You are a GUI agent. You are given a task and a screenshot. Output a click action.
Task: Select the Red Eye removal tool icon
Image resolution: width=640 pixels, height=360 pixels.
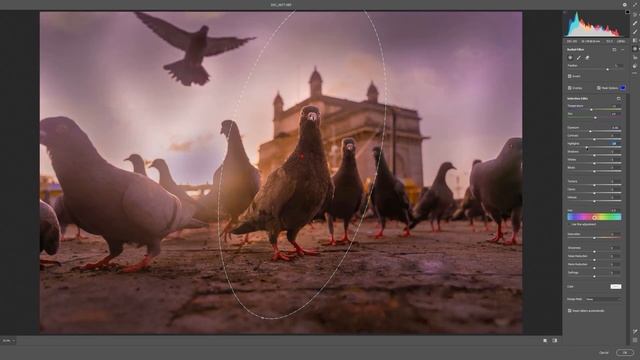point(635,58)
